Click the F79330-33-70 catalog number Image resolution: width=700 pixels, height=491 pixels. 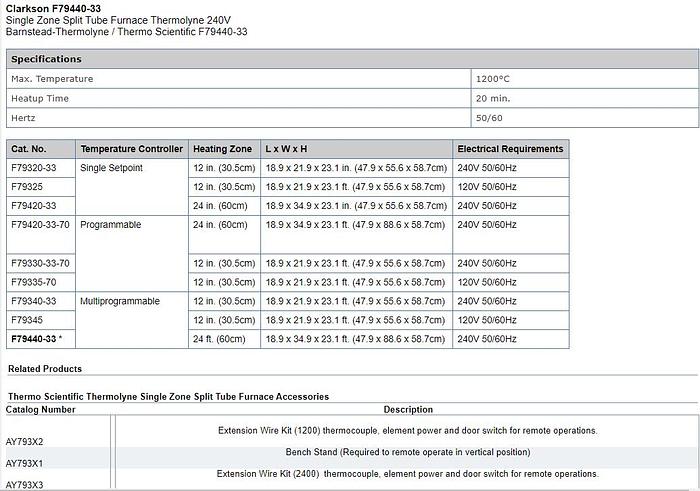[x=39, y=263]
